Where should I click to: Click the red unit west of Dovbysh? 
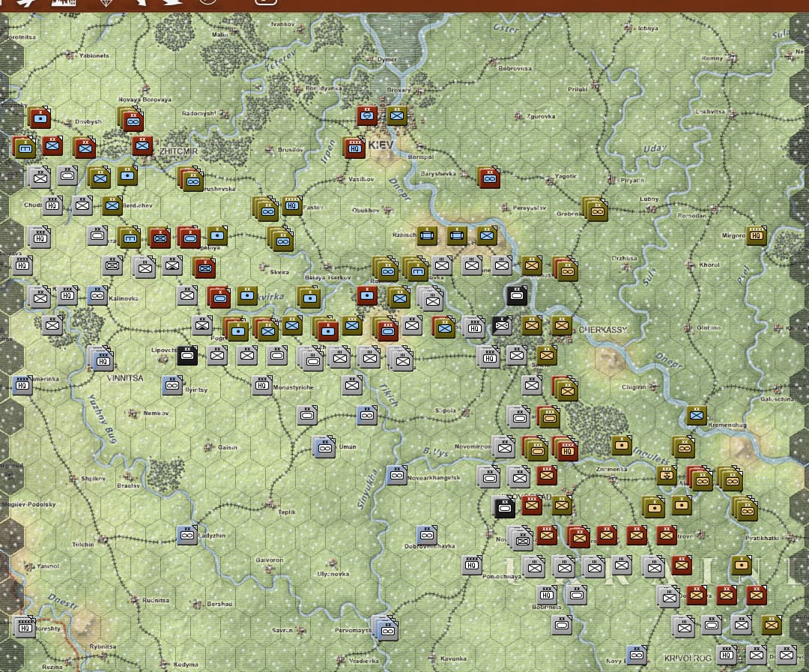click(x=39, y=118)
